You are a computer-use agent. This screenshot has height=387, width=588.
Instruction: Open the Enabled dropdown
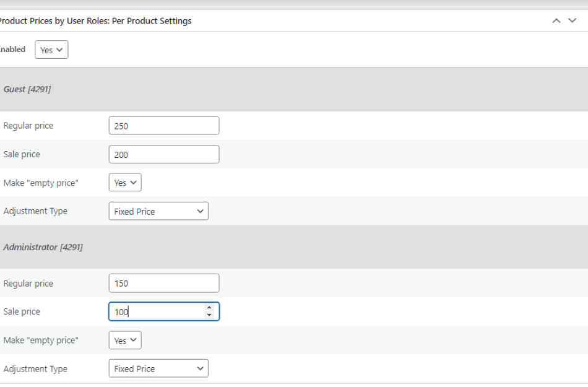(51, 50)
